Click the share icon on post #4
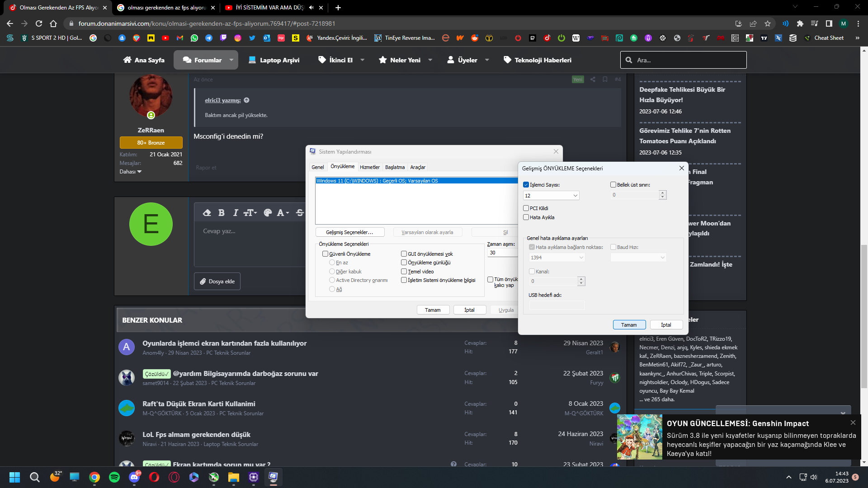Image resolution: width=868 pixels, height=488 pixels. coord(593,80)
